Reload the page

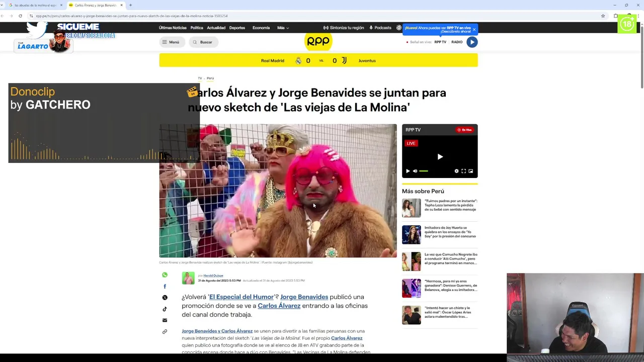pyautogui.click(x=20, y=16)
